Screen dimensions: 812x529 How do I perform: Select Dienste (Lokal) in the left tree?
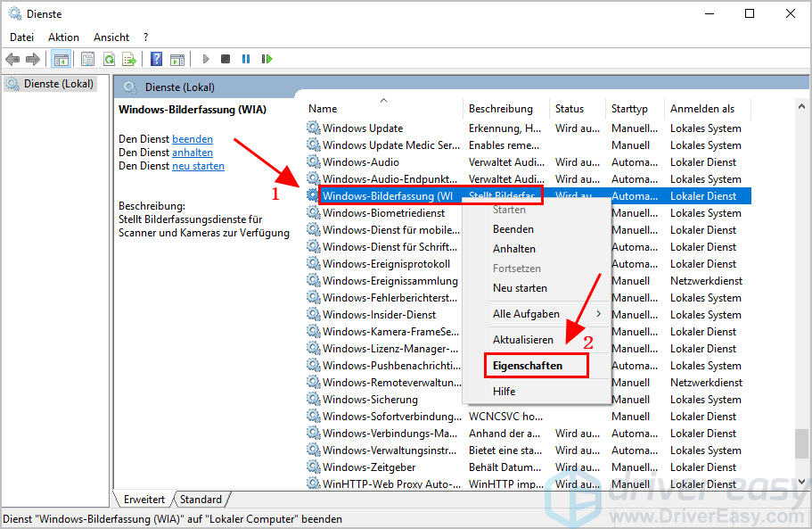coord(49,84)
